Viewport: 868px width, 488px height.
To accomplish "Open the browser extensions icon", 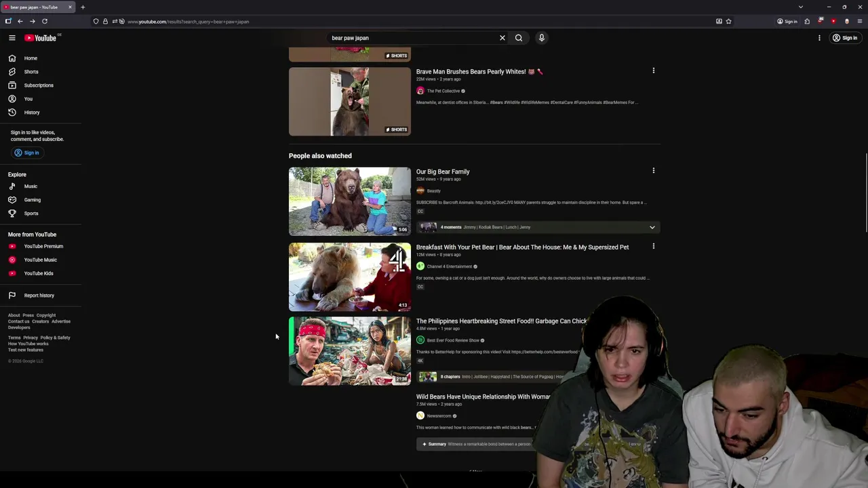I will coord(807,21).
